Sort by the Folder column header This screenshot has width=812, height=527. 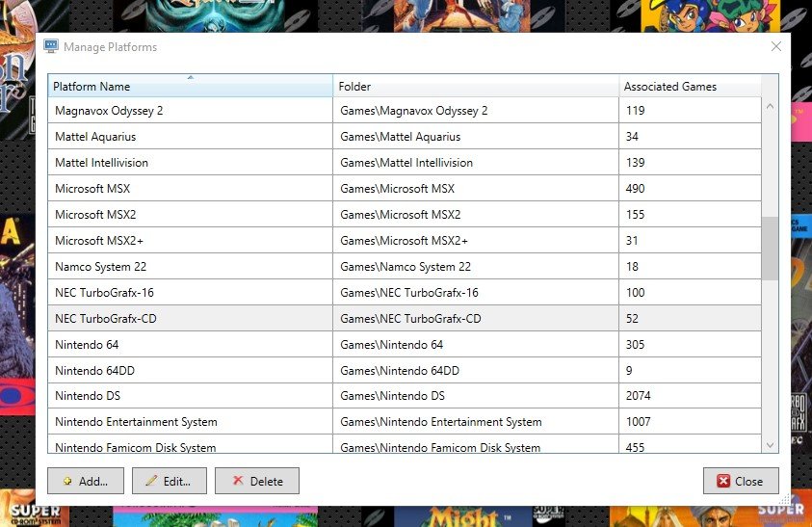pyautogui.click(x=476, y=86)
